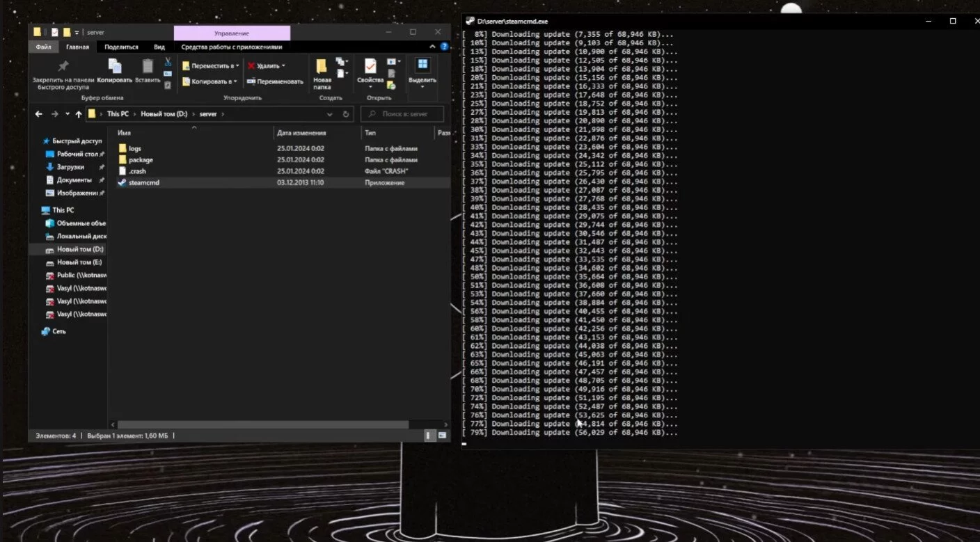The width and height of the screenshot is (980, 542).
Task: Click the New folder icon in title bar quick access
Action: pyautogui.click(x=67, y=32)
